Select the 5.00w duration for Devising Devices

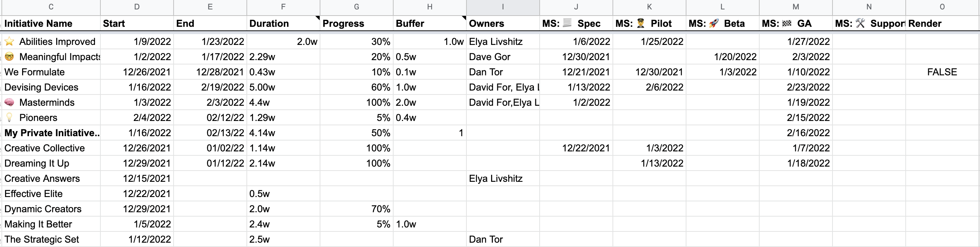click(283, 87)
